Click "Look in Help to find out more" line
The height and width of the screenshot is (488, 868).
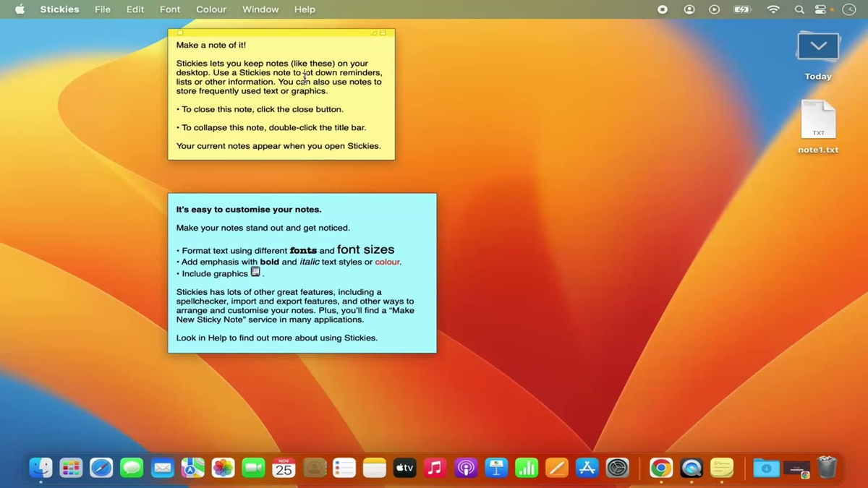point(277,338)
